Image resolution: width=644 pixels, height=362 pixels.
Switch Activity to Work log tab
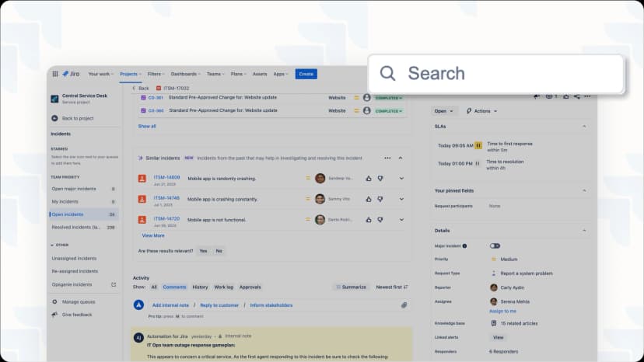(x=223, y=287)
